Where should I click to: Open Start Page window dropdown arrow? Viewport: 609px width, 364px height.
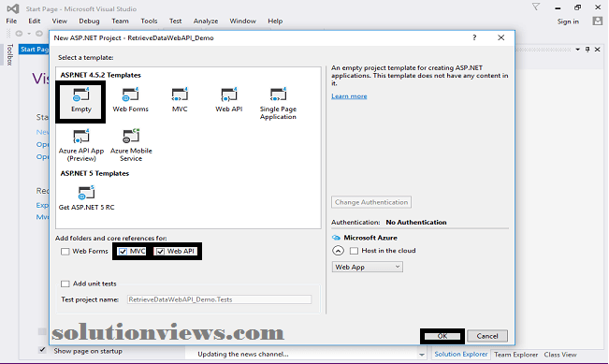pyautogui.click(x=577, y=50)
